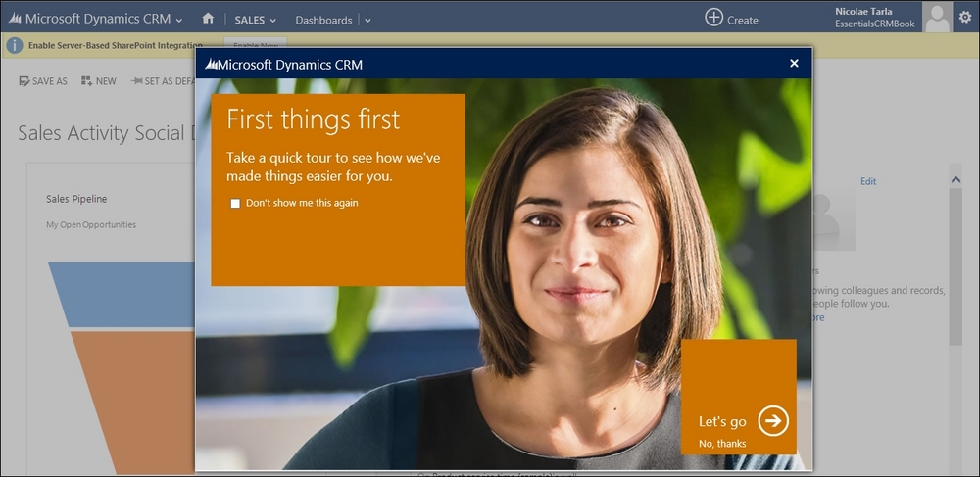Click the NEW dashboard toolbar item
Viewport: 980px width, 477px height.
tap(99, 81)
